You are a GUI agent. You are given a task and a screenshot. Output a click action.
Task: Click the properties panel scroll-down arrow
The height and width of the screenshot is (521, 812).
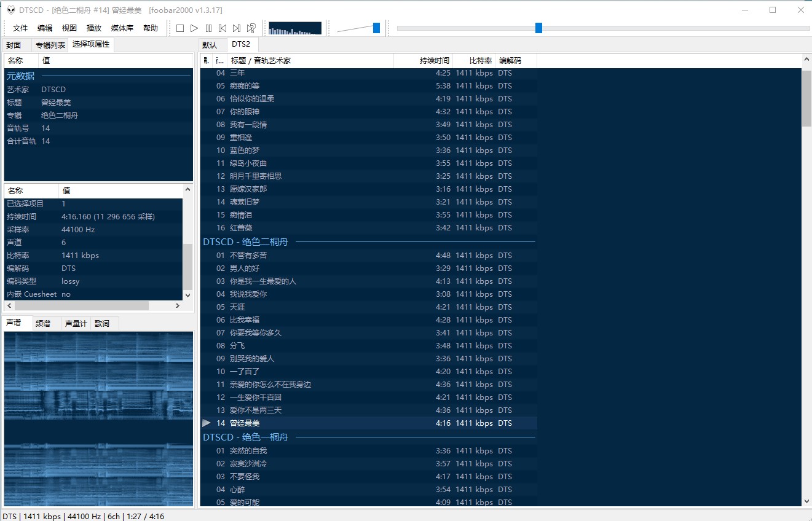click(187, 295)
